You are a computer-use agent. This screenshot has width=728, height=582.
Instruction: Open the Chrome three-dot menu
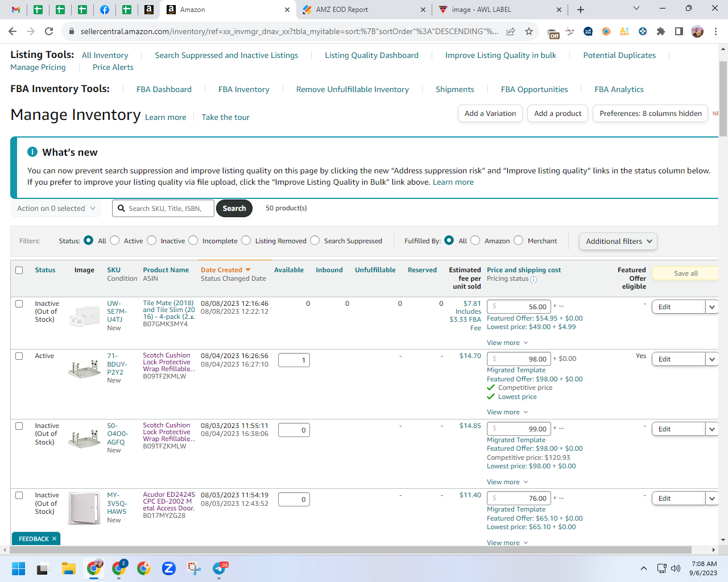[715, 31]
